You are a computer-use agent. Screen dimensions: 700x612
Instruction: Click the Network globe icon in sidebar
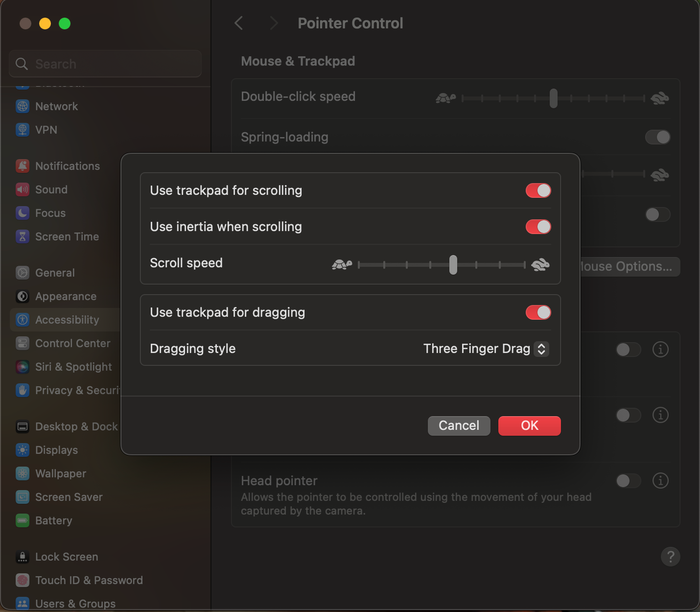[x=23, y=106]
